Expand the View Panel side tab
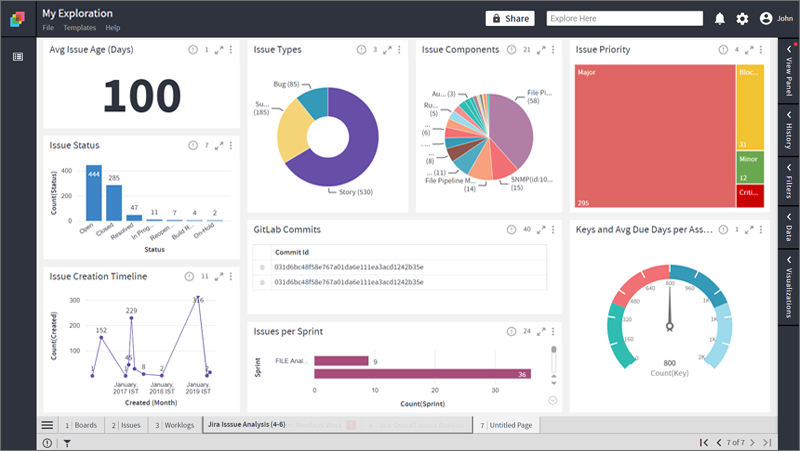The width and height of the screenshot is (800, 451). click(789, 71)
